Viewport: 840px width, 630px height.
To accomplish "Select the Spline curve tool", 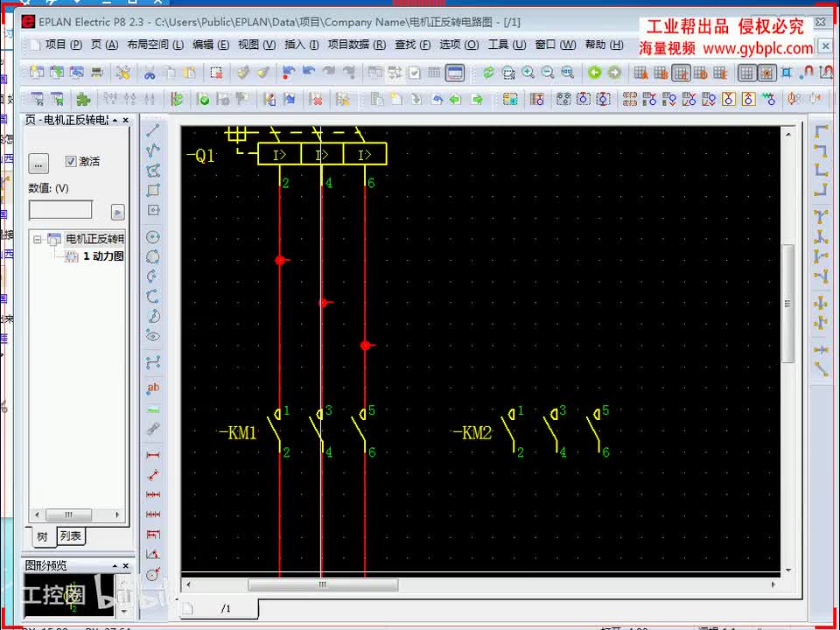I will [x=153, y=363].
